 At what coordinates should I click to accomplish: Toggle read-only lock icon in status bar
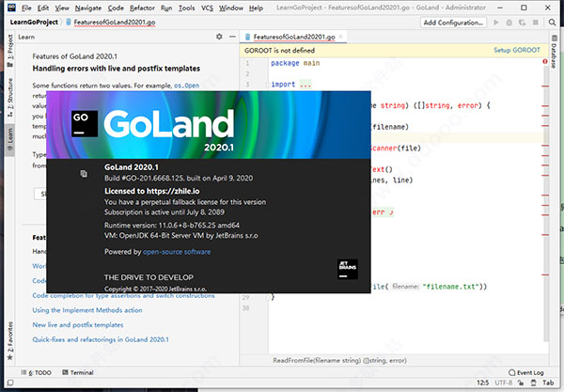(x=521, y=383)
